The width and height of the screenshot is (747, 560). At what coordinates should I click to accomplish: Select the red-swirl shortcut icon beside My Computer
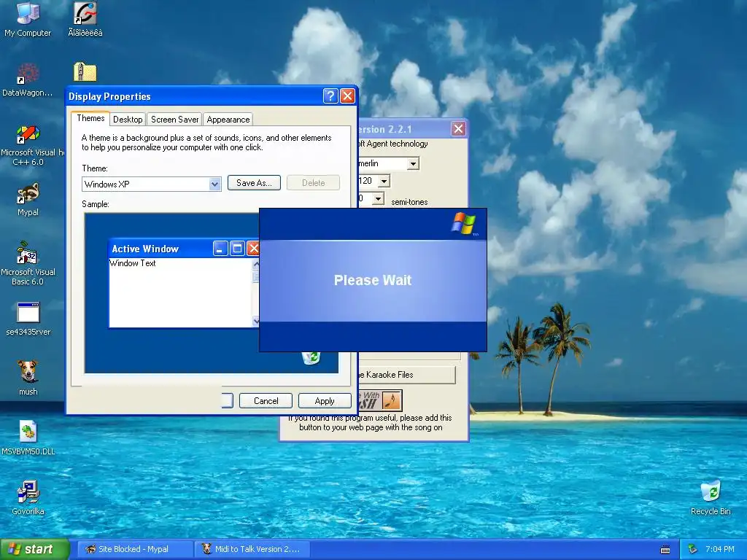(x=85, y=19)
